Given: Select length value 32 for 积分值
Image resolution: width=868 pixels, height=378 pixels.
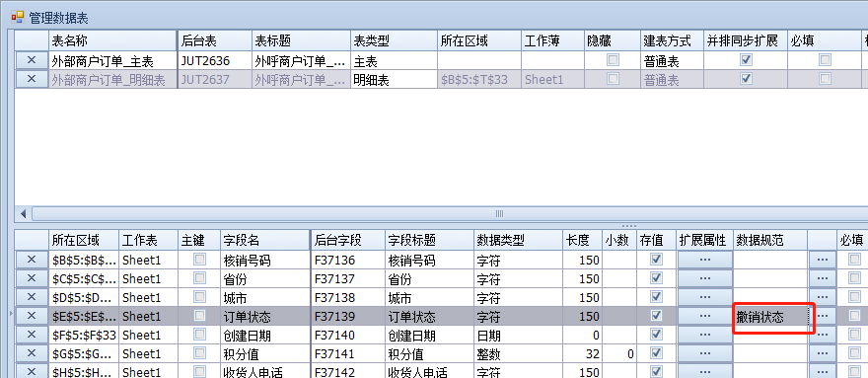Looking at the screenshot, I should coord(582,354).
